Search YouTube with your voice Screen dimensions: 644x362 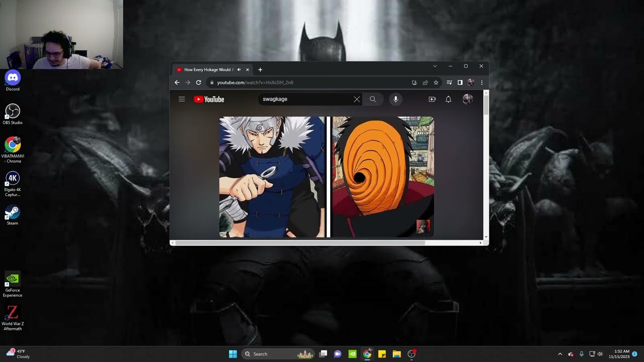point(395,99)
